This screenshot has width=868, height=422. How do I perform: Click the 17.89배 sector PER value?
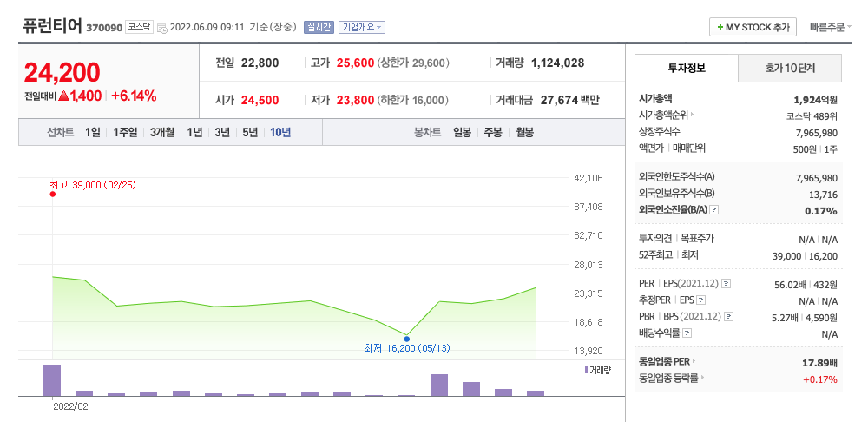point(819,363)
